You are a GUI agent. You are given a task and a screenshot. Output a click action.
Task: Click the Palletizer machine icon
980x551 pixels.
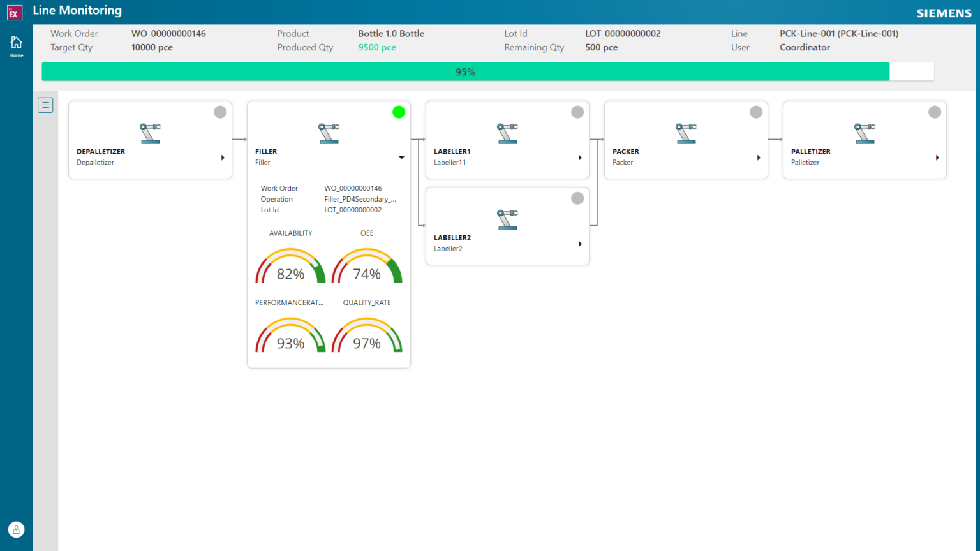[865, 133]
